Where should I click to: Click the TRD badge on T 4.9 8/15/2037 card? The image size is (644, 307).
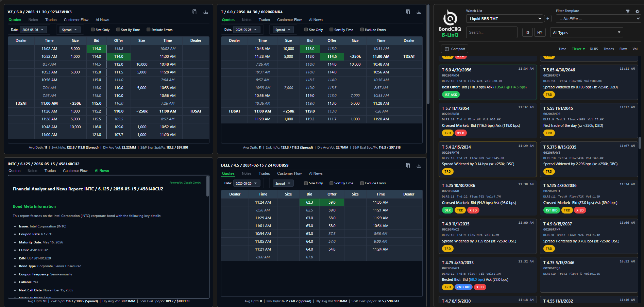pos(549,249)
